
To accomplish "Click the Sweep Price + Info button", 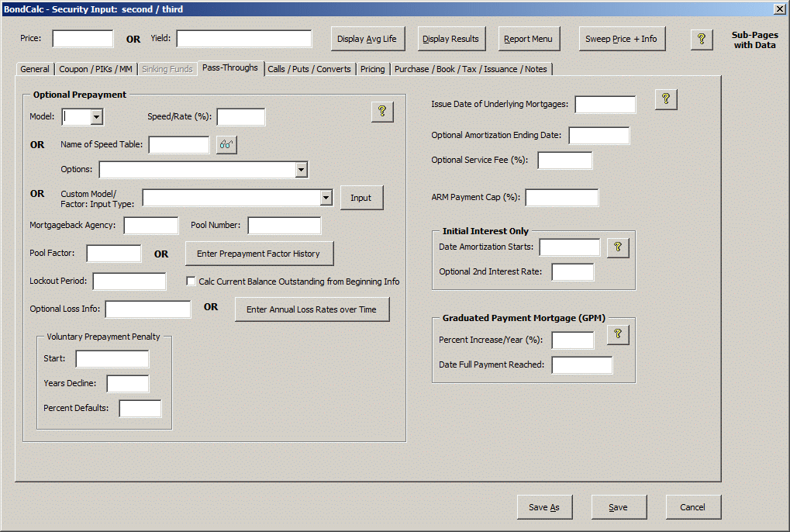I will click(x=621, y=39).
